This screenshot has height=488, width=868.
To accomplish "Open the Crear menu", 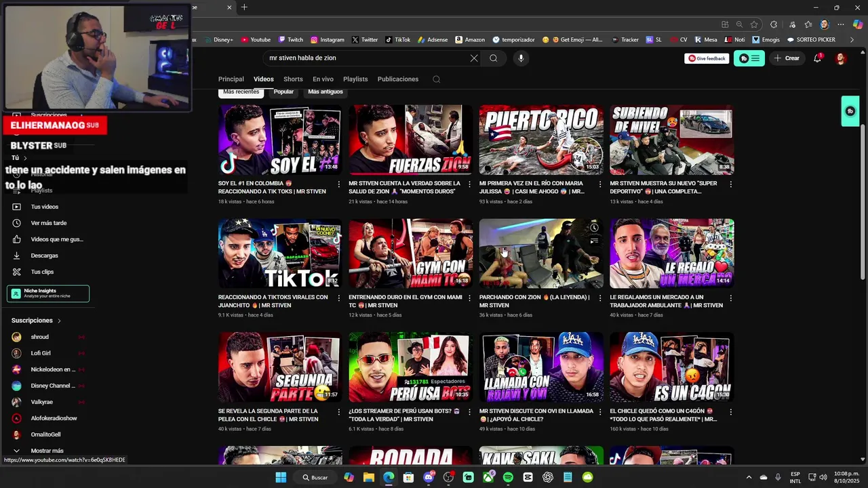I will coord(787,58).
